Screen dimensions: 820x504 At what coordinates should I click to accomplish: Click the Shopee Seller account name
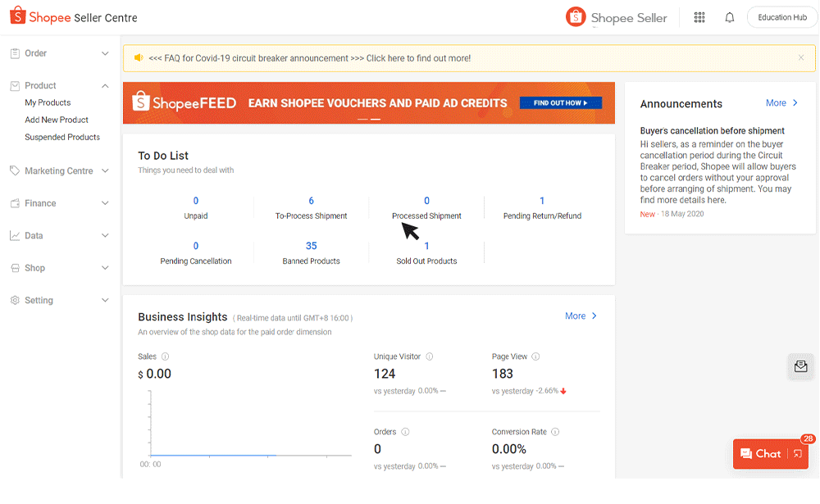[x=629, y=18]
